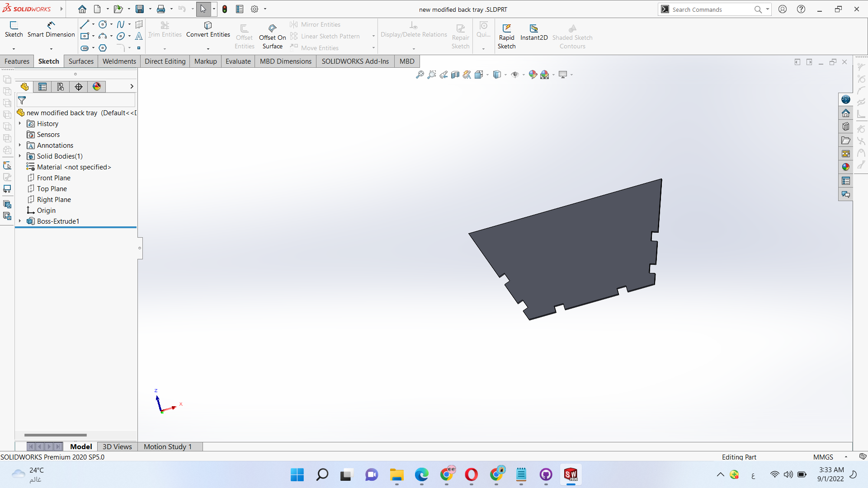868x488 pixels.
Task: Toggle the Hide/Show Items eye icon
Action: pyautogui.click(x=514, y=75)
